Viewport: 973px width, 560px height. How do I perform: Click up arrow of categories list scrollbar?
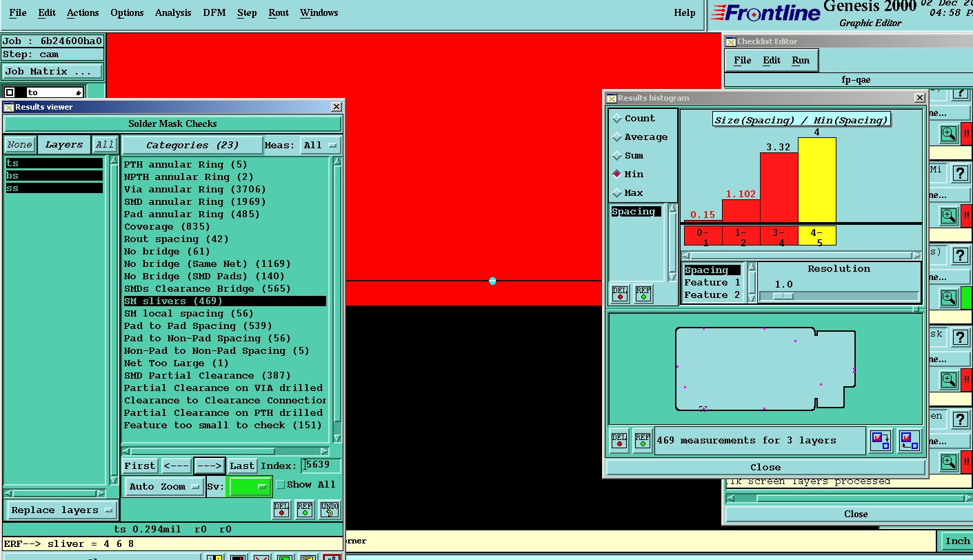(x=337, y=161)
